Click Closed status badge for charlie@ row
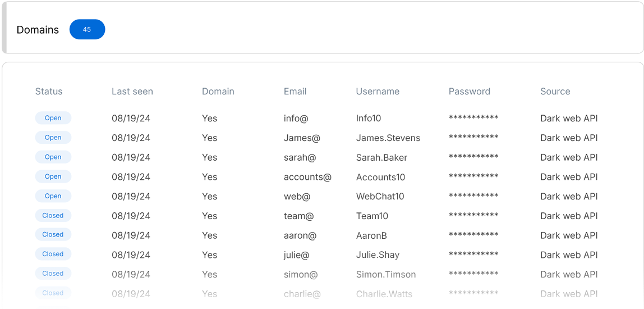The height and width of the screenshot is (309, 644). tap(53, 293)
